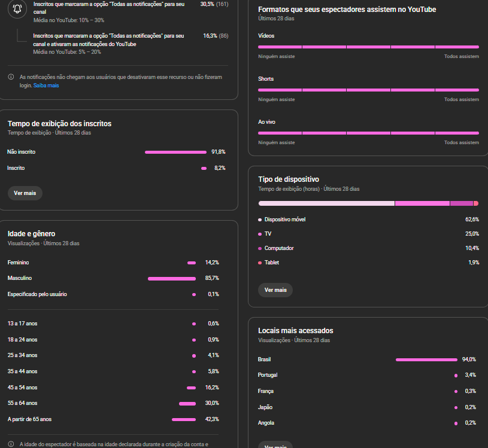The width and height of the screenshot is (488, 448).
Task: Click the bell notifications icon
Action: click(x=17, y=8)
